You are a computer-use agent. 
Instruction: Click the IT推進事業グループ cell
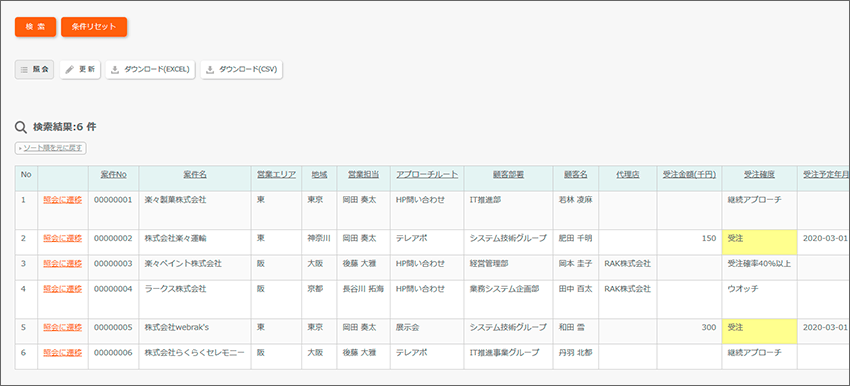[508, 357]
